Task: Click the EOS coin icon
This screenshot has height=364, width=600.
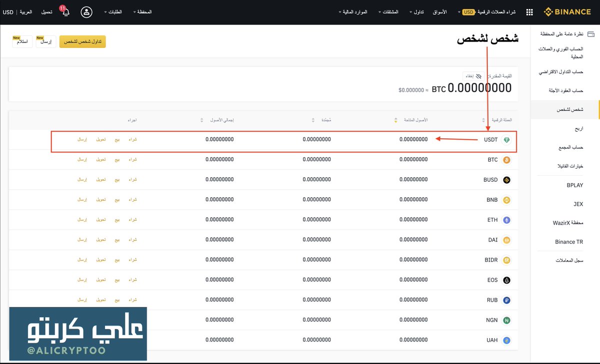Action: pyautogui.click(x=506, y=280)
